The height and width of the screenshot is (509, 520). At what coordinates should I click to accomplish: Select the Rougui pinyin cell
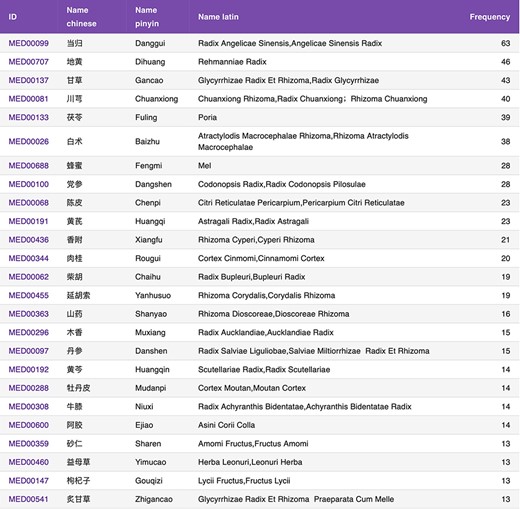pyautogui.click(x=148, y=258)
